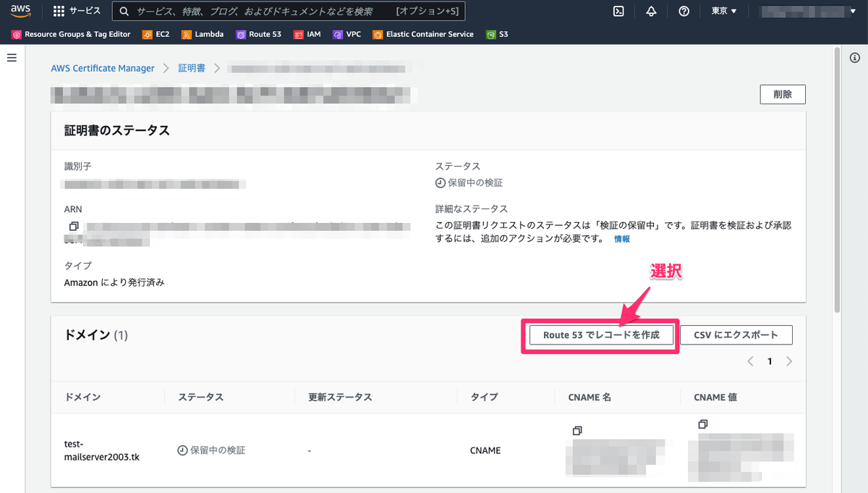
Task: Click AWS Certificate Manager breadcrumb
Action: [103, 68]
